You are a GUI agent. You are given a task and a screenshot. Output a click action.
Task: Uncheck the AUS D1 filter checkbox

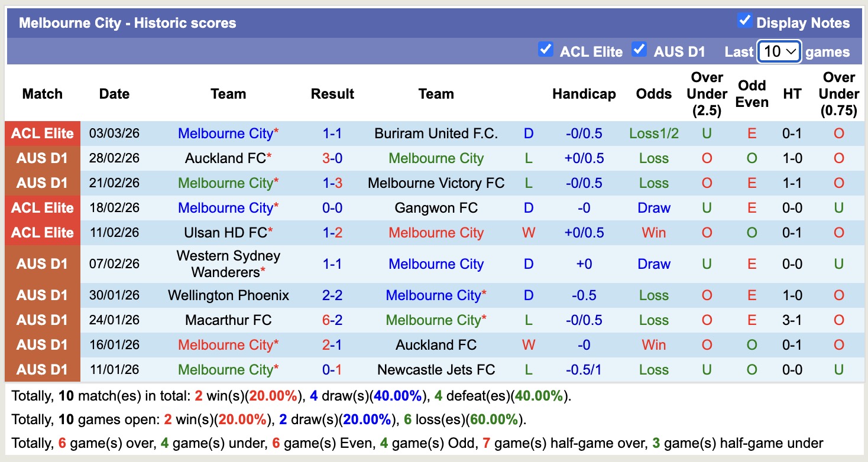click(x=639, y=50)
